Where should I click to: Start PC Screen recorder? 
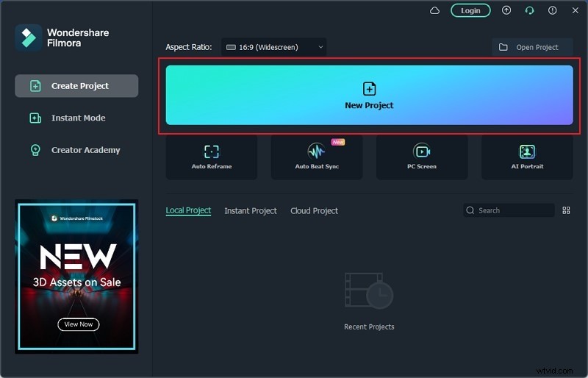pos(422,157)
